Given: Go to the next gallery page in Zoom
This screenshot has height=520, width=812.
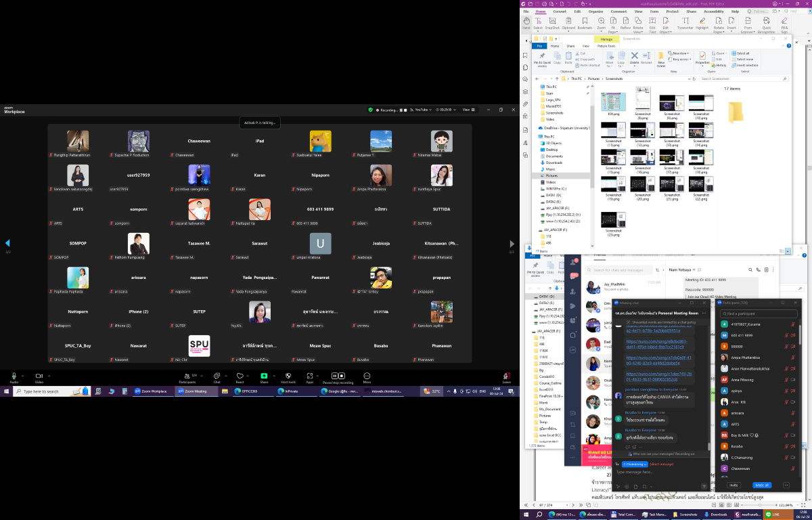Looking at the screenshot, I should point(512,244).
